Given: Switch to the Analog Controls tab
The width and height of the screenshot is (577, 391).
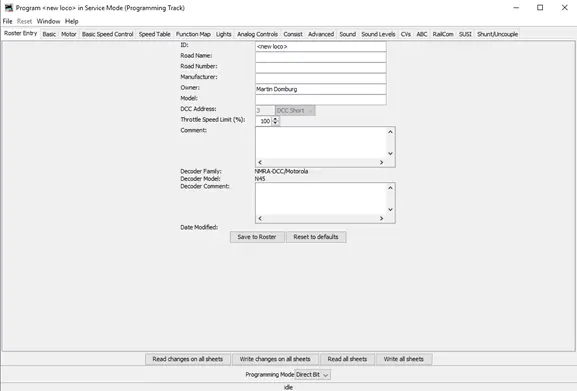Looking at the screenshot, I should pyautogui.click(x=257, y=34).
